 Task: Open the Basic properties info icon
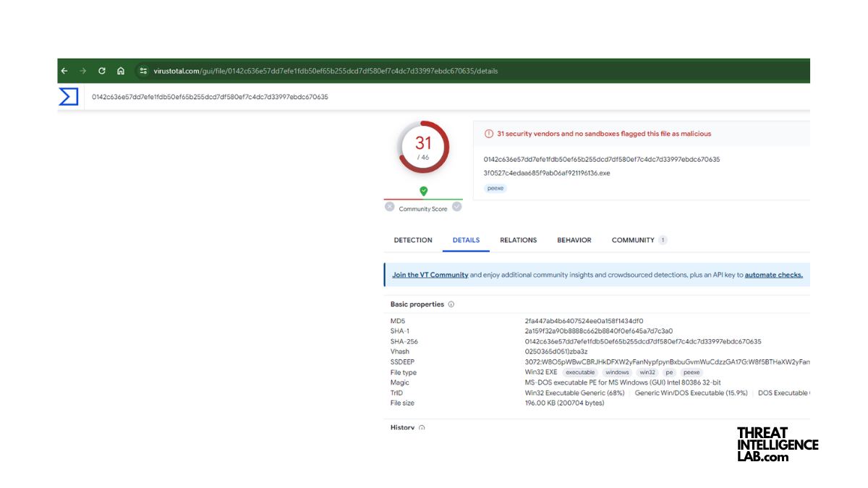pyautogui.click(x=451, y=304)
